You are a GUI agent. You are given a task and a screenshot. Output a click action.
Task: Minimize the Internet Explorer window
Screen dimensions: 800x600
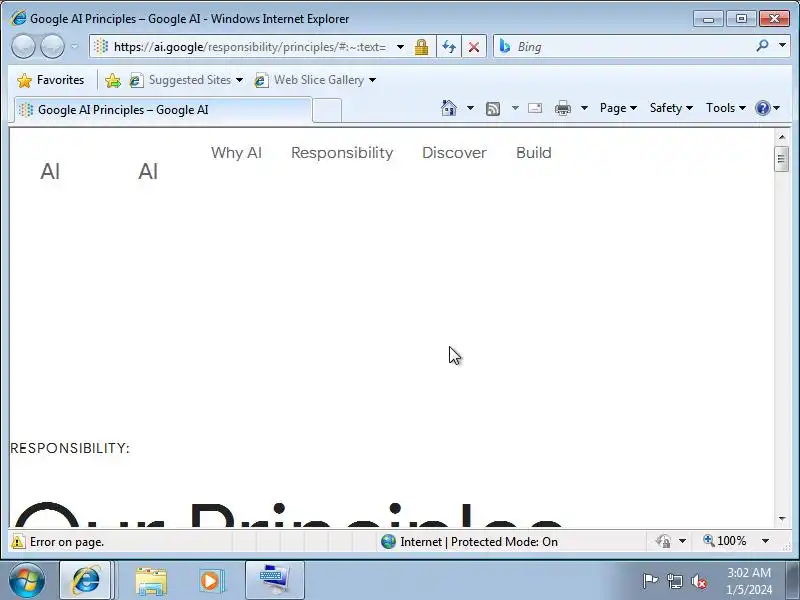tap(708, 19)
